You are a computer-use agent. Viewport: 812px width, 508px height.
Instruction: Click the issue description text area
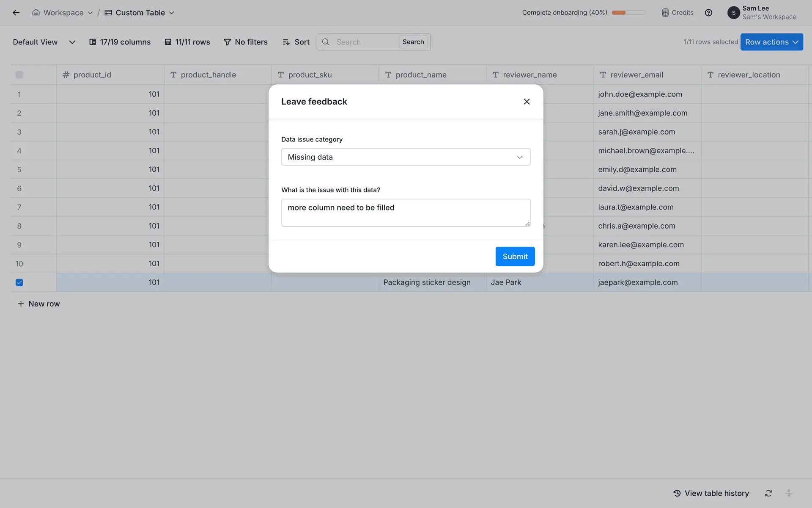pyautogui.click(x=406, y=213)
